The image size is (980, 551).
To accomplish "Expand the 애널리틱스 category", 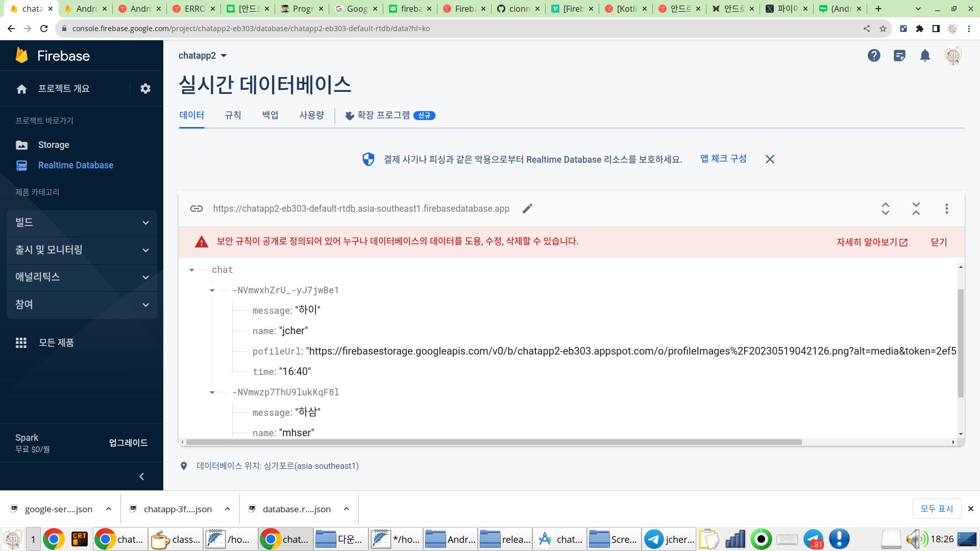I will tap(82, 277).
